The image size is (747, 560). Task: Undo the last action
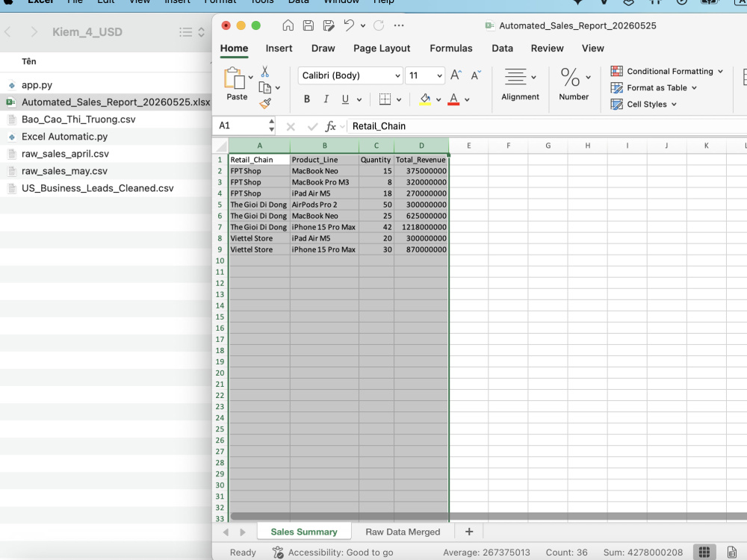point(349,25)
